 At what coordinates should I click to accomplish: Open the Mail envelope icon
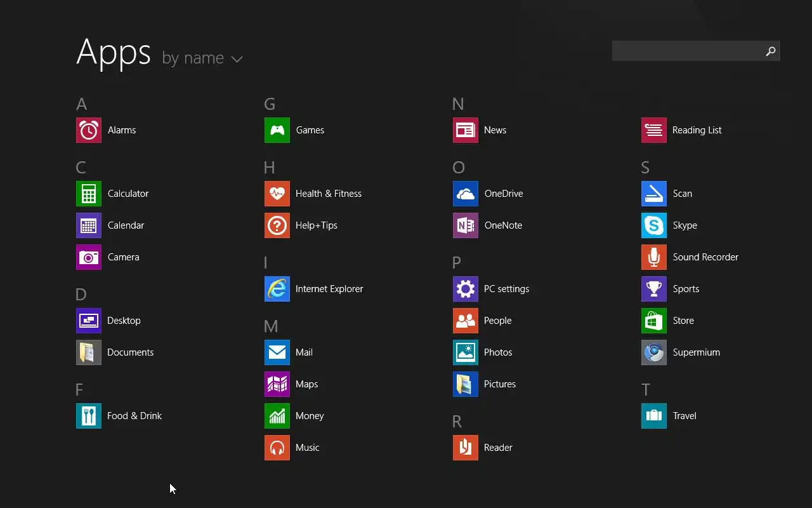point(277,352)
